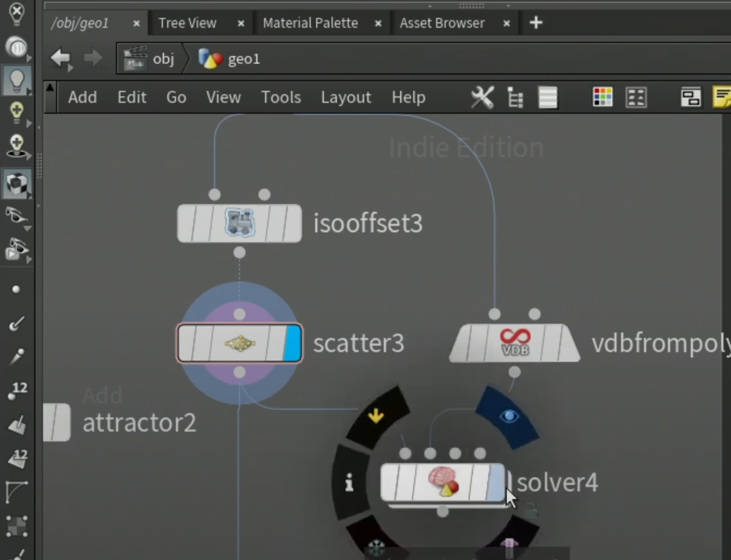This screenshot has height=560, width=731.
Task: Click the back navigation arrow
Action: coord(60,58)
